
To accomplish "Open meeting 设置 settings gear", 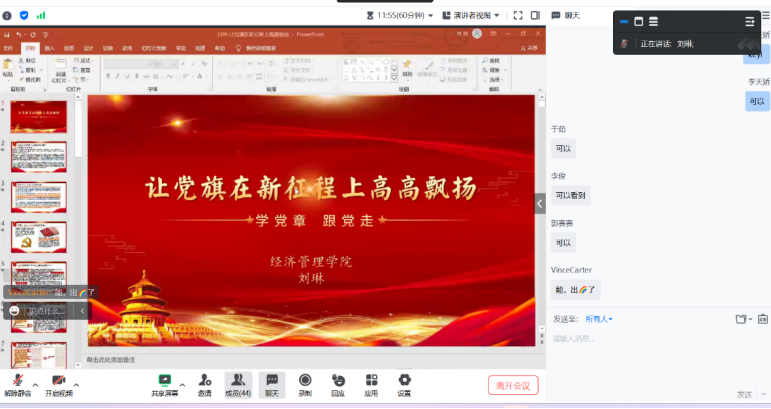I will click(404, 383).
